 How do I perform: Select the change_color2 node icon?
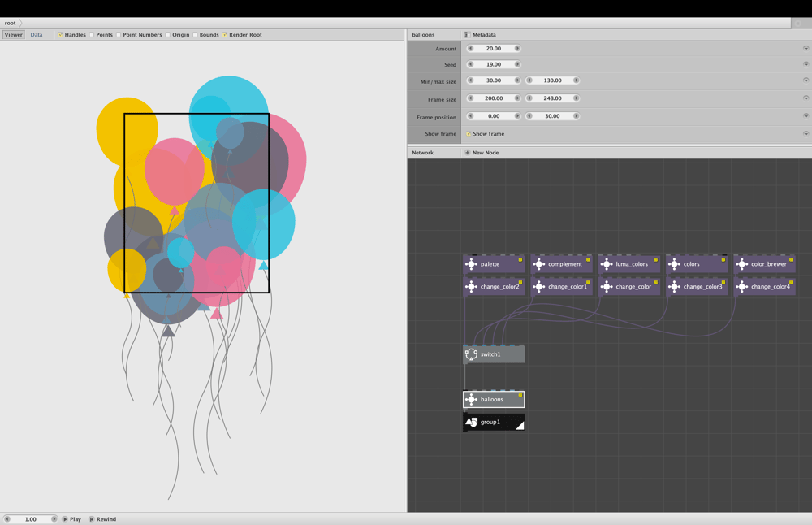pyautogui.click(x=471, y=287)
